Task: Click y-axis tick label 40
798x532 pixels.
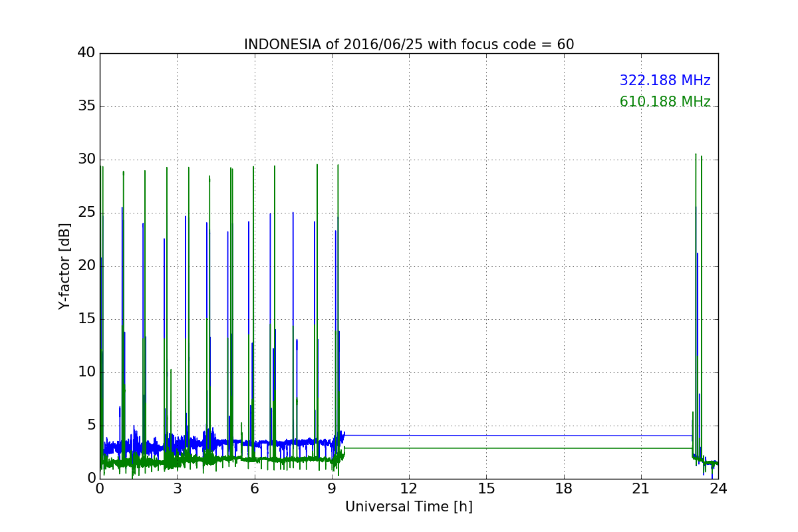Action: click(86, 53)
